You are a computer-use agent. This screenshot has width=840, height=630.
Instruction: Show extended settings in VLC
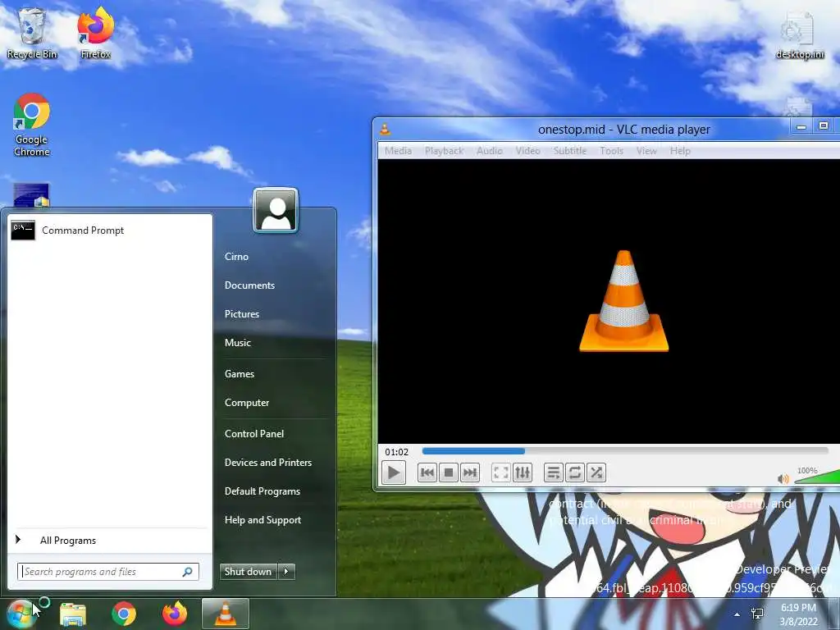523,472
